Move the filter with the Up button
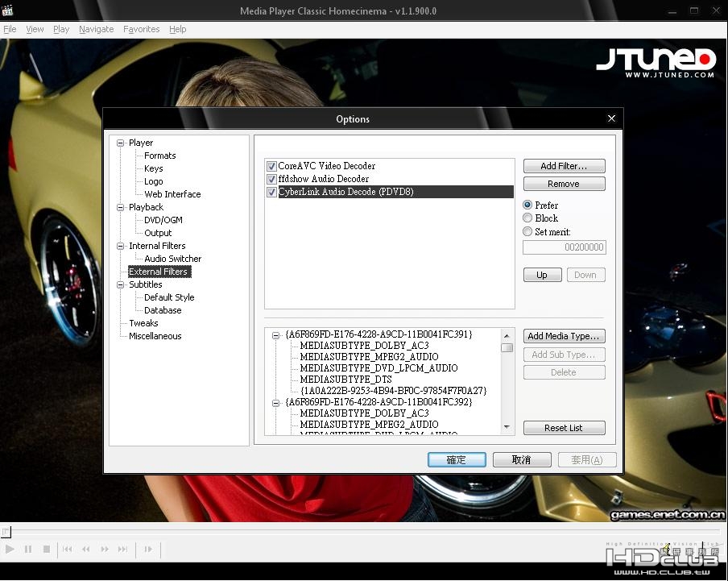Screen dimensions: 728x581 pos(542,275)
